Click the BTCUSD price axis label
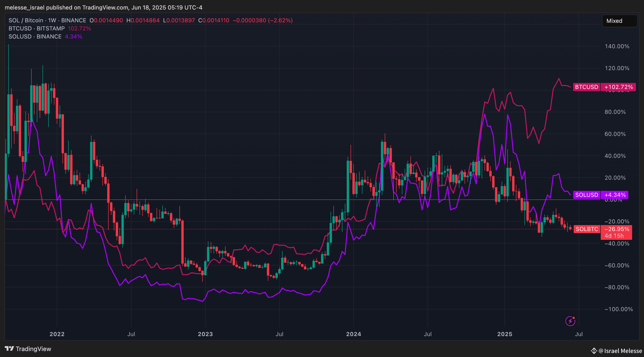Viewport: 644px width, 357px height. point(586,87)
